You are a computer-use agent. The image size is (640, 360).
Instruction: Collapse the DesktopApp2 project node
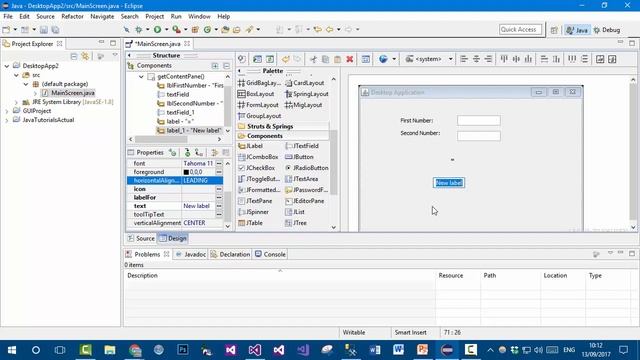coord(7,66)
